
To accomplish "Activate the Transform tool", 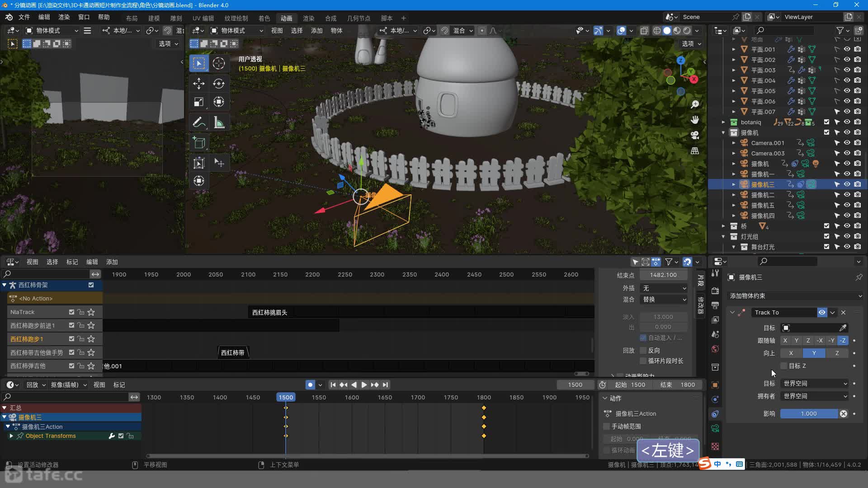I will pos(219,102).
